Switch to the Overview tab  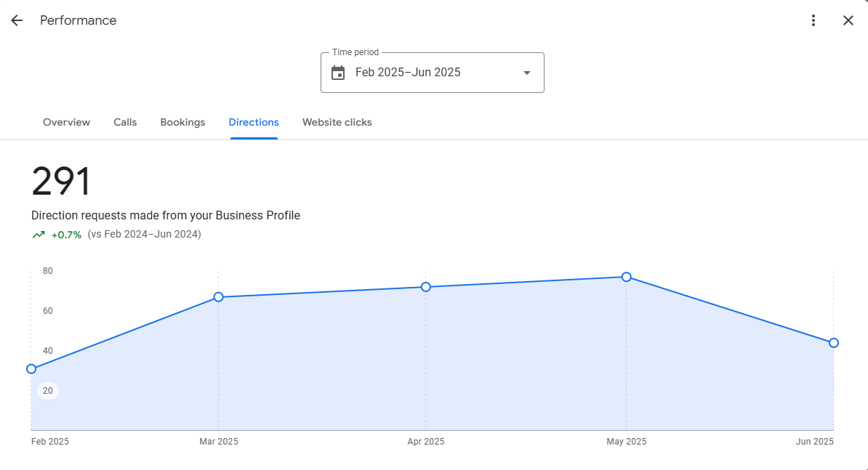[x=67, y=122]
